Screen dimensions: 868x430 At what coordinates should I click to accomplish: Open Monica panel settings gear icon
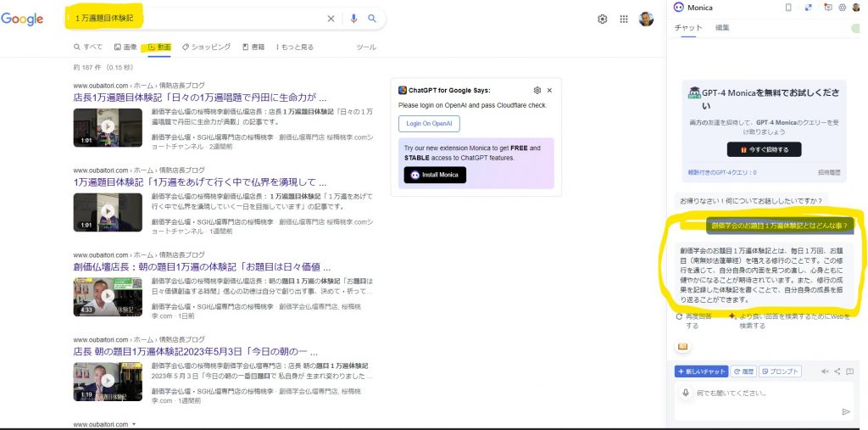(843, 8)
